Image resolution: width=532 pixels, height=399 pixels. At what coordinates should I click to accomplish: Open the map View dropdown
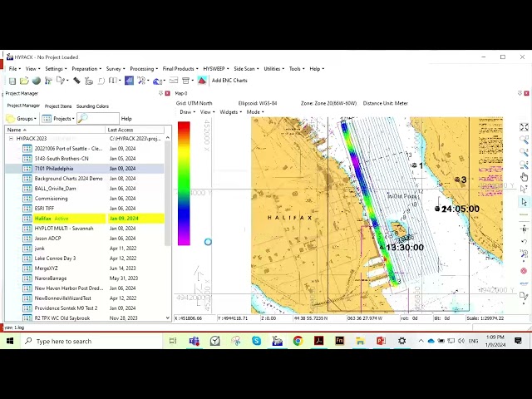tap(207, 112)
